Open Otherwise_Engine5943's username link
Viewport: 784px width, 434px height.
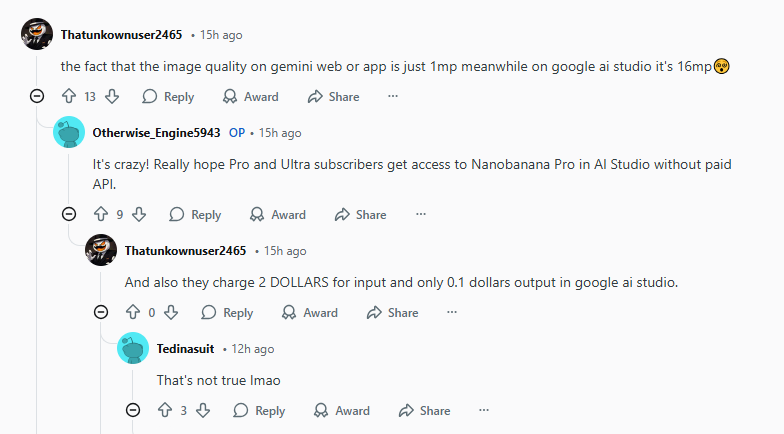coord(156,132)
